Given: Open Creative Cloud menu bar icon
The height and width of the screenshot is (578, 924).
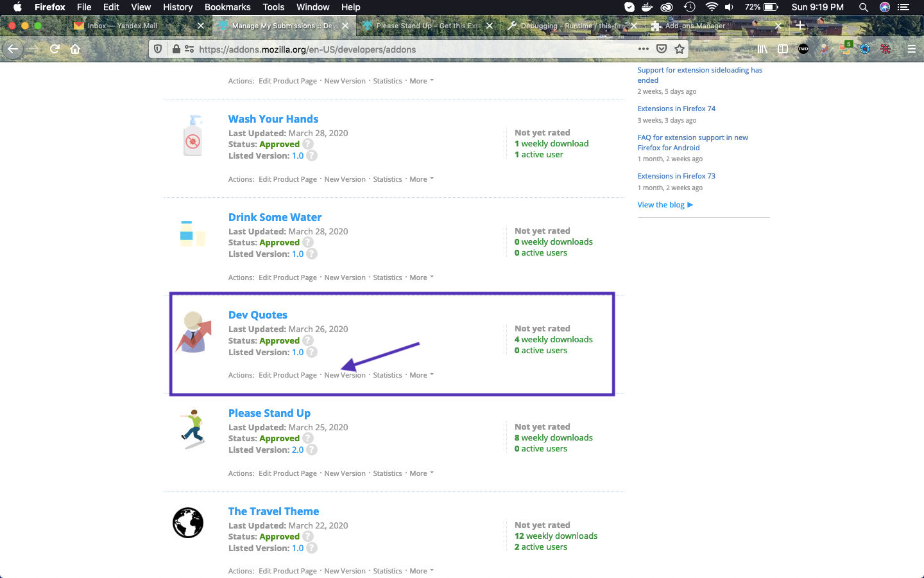Looking at the screenshot, I should (667, 7).
